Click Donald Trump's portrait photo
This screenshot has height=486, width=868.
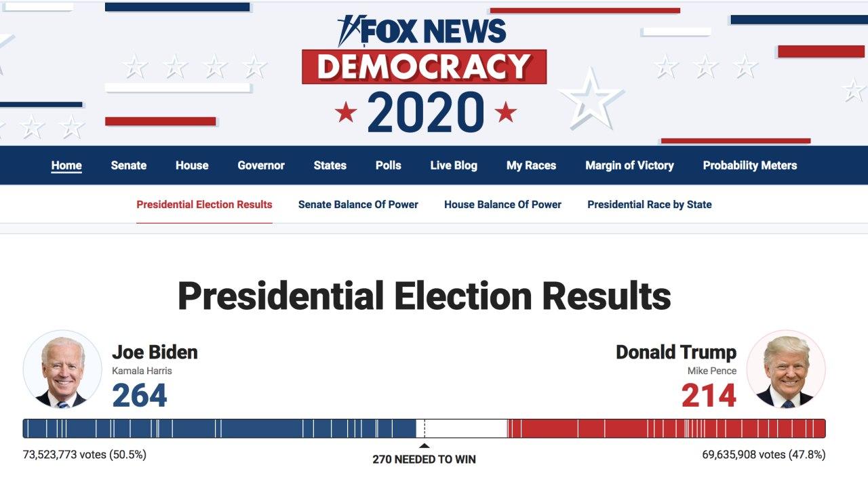(x=786, y=370)
